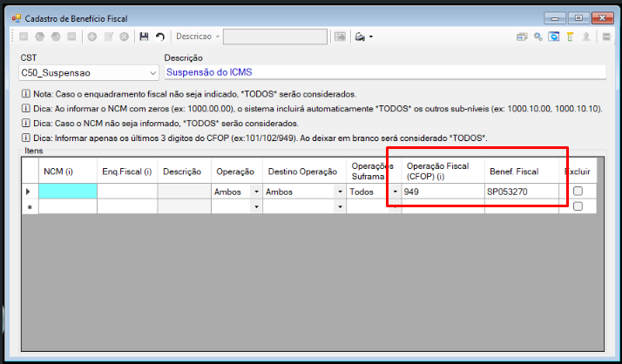622x364 pixels.
Task: Click the blue refresh screen icon
Action: (x=554, y=37)
